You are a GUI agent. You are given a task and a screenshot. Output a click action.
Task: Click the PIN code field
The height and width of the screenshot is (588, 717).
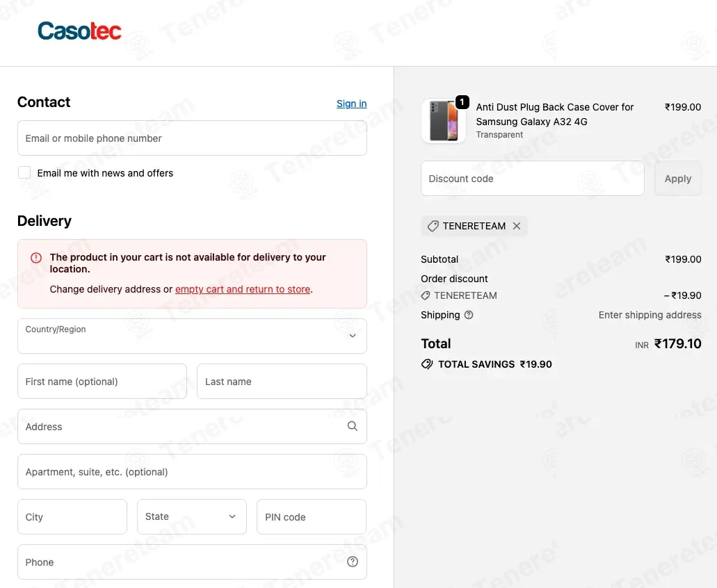click(x=312, y=516)
